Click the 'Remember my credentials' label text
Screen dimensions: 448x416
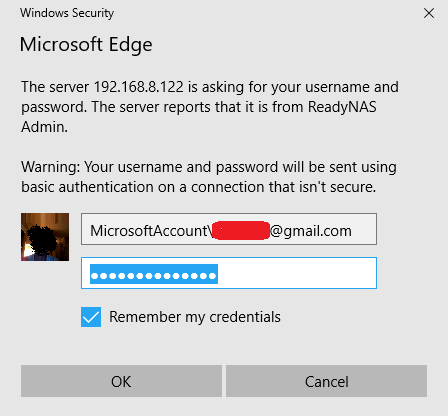[195, 317]
